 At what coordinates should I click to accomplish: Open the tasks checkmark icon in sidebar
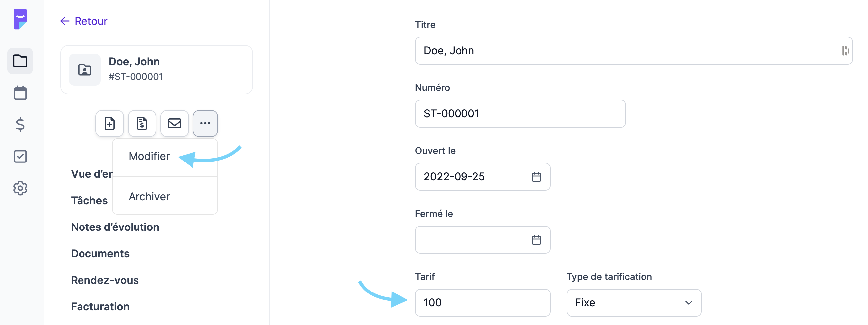pyautogui.click(x=20, y=156)
